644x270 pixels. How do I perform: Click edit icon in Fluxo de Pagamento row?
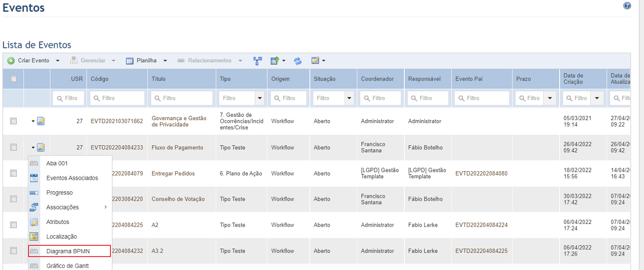(x=41, y=148)
